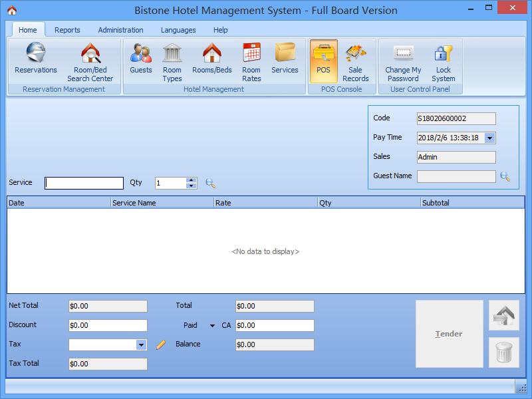This screenshot has height=399, width=532.
Task: Search guest with magnifier beside Guest Name
Action: pos(505,176)
